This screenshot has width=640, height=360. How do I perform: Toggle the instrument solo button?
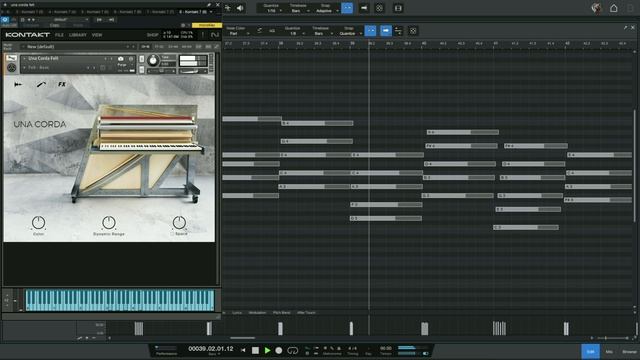click(142, 59)
